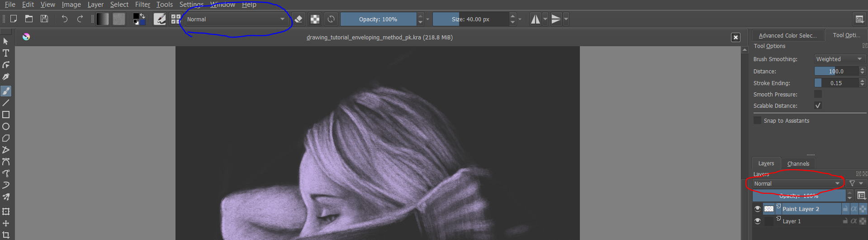Select the Line tool

point(6,103)
